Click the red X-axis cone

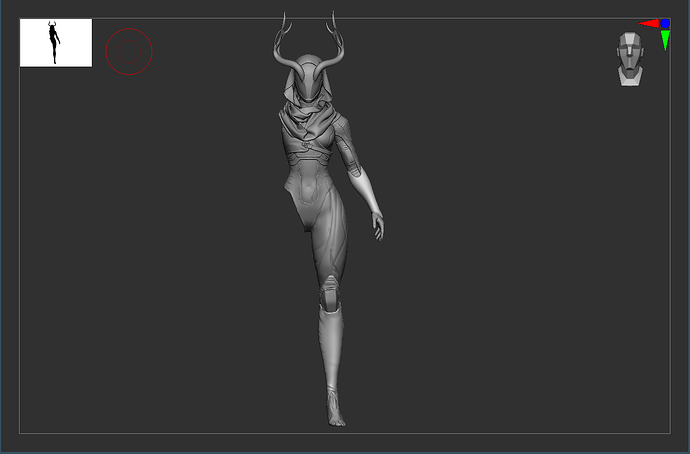pos(649,23)
